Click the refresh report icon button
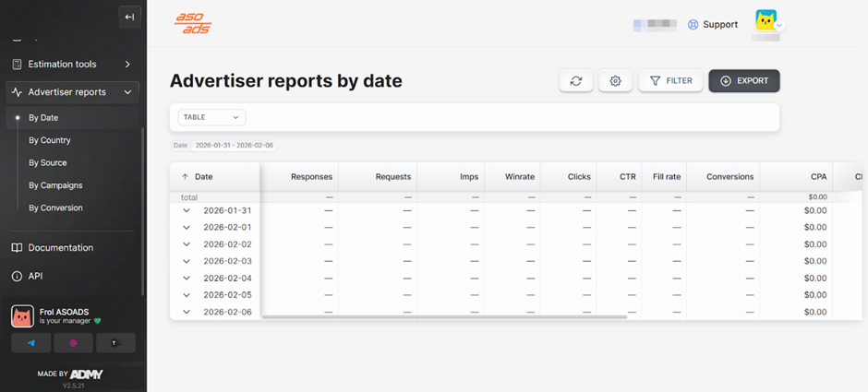 [x=576, y=81]
